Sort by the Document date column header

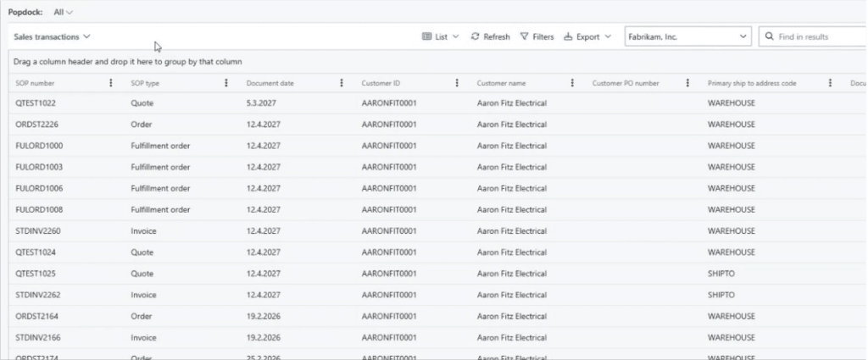pos(270,83)
